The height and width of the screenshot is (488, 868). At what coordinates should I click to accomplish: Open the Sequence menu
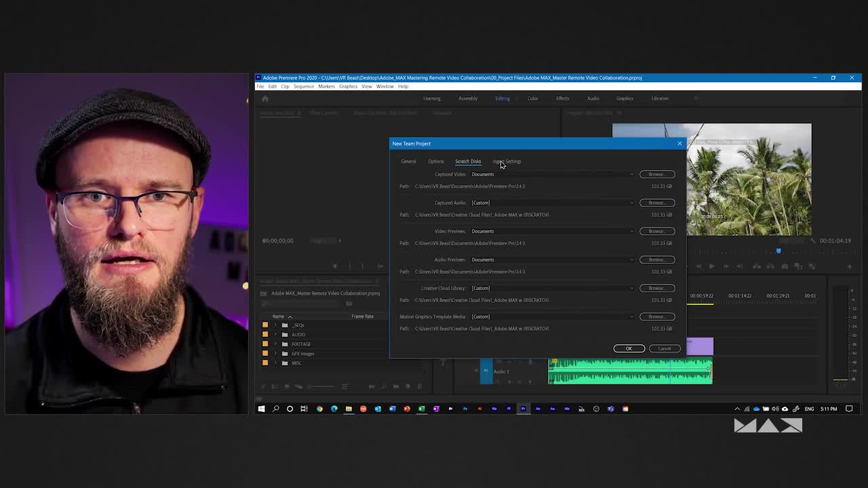point(303,86)
